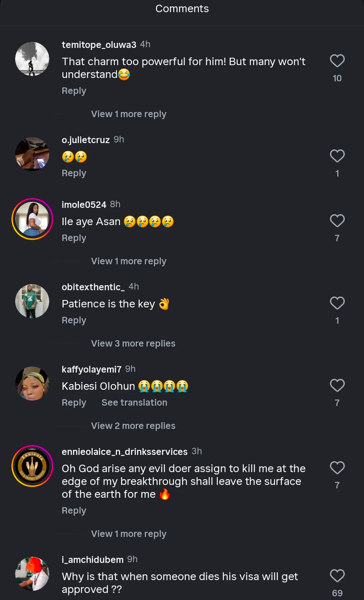Like i_amchidubem's visa comment
This screenshot has width=364, height=600.
pos(337,576)
